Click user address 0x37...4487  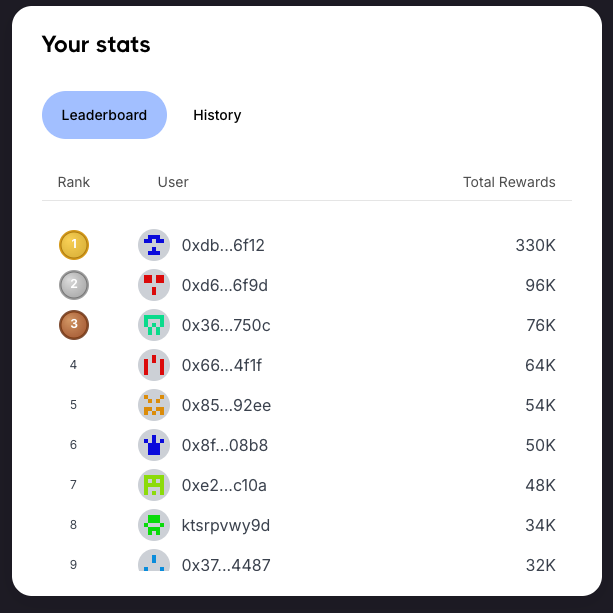pyautogui.click(x=226, y=565)
